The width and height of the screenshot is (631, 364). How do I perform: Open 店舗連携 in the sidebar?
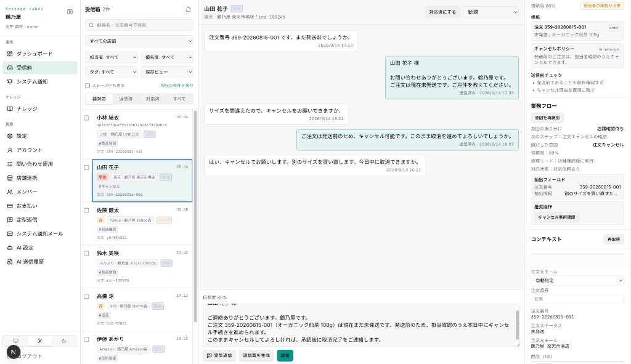pyautogui.click(x=39, y=178)
